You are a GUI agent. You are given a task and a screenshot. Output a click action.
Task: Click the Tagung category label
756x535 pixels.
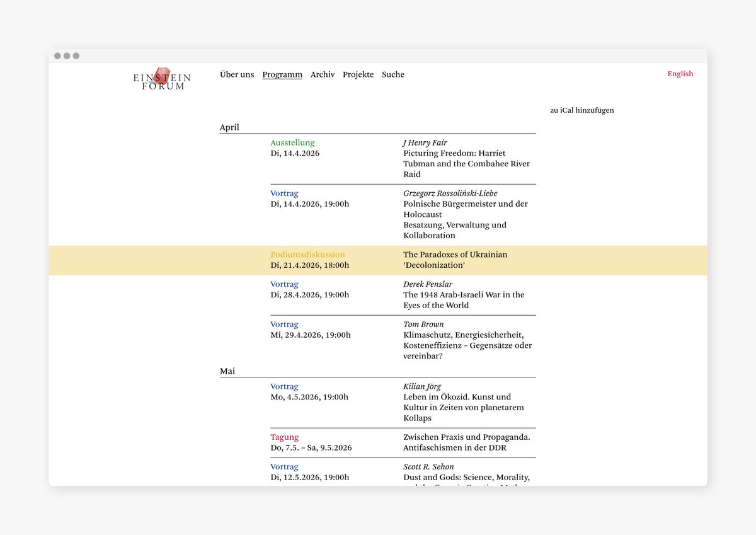(285, 437)
